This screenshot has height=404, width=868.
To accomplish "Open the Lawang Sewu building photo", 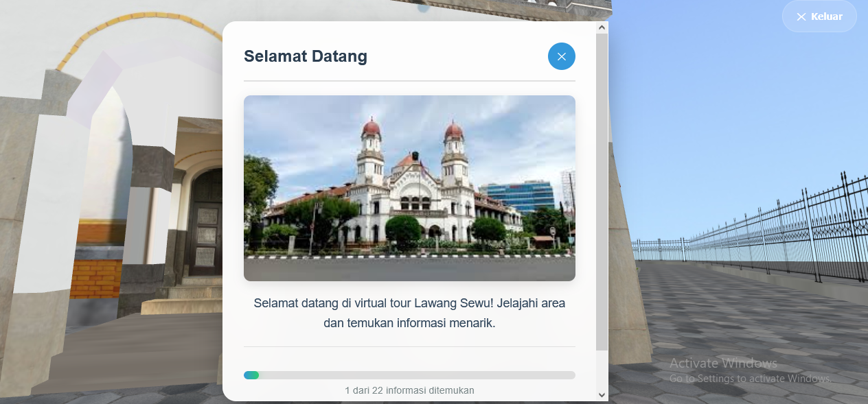I will point(409,188).
